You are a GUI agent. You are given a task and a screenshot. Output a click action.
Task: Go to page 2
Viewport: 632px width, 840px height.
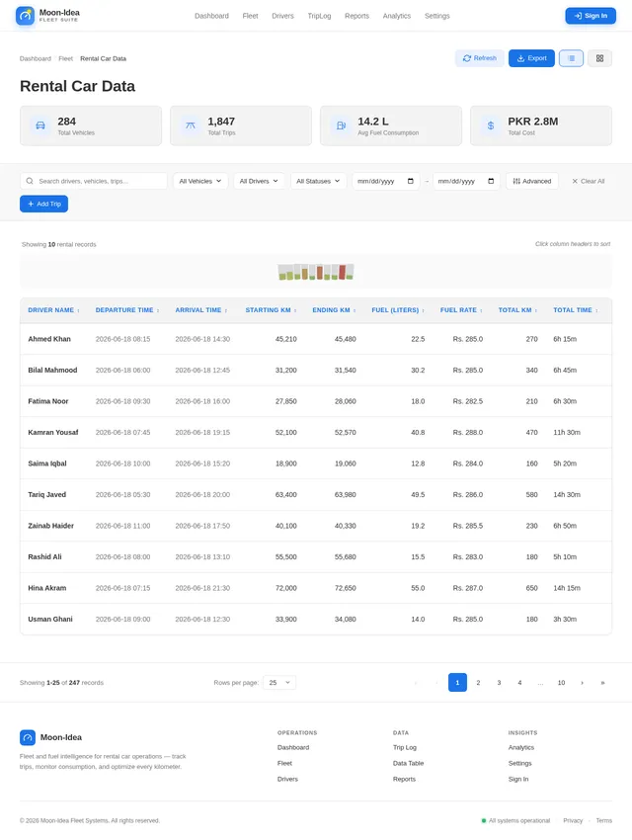pyautogui.click(x=478, y=683)
